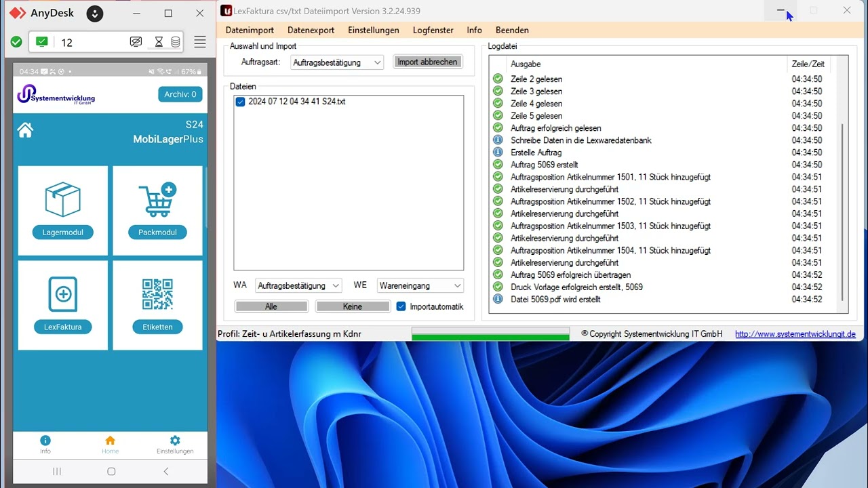Click the green import progress bar

pyautogui.click(x=491, y=334)
